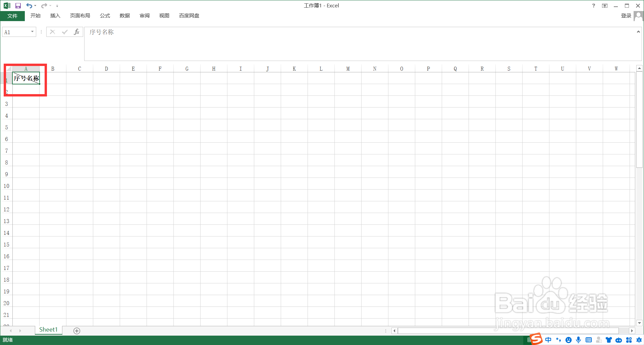This screenshot has width=644, height=345.
Task: Select row 5 header
Action: coord(6,127)
